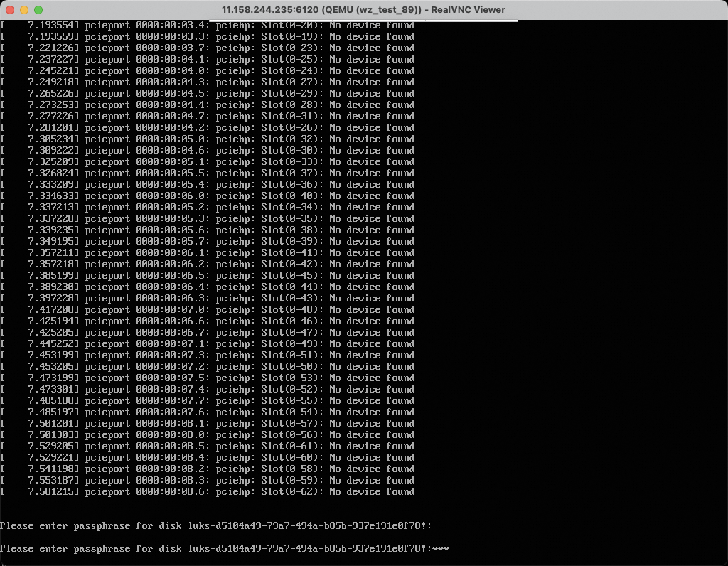The image size is (728, 566).
Task: Click the first passphrase prompt without asterisks
Action: 216,526
